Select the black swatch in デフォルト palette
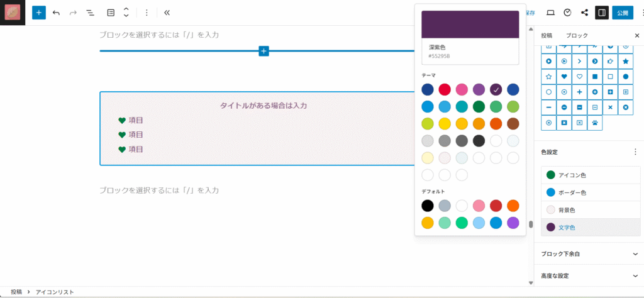Viewport: 644px width, 298px height. click(x=428, y=206)
